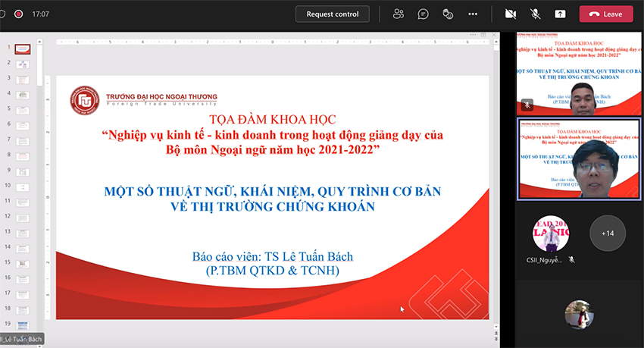Select the highlighted speaker video tile
644x348 pixels.
[x=578, y=159]
